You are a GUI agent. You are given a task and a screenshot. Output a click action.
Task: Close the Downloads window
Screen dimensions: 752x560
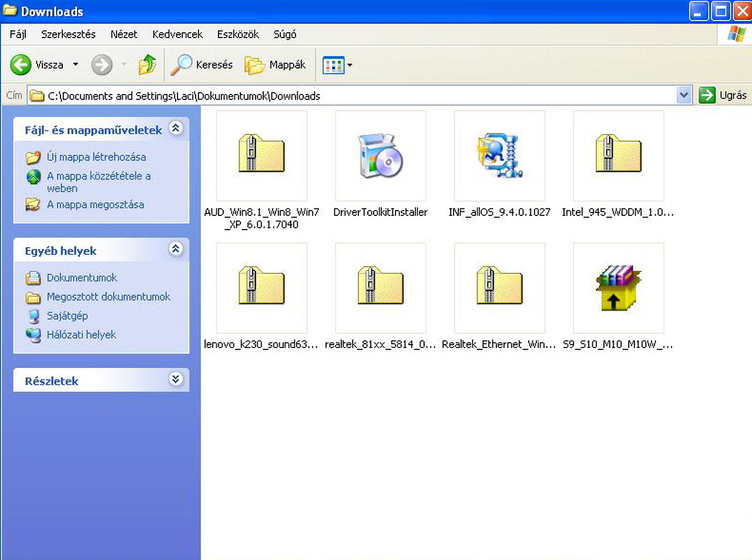[741, 11]
